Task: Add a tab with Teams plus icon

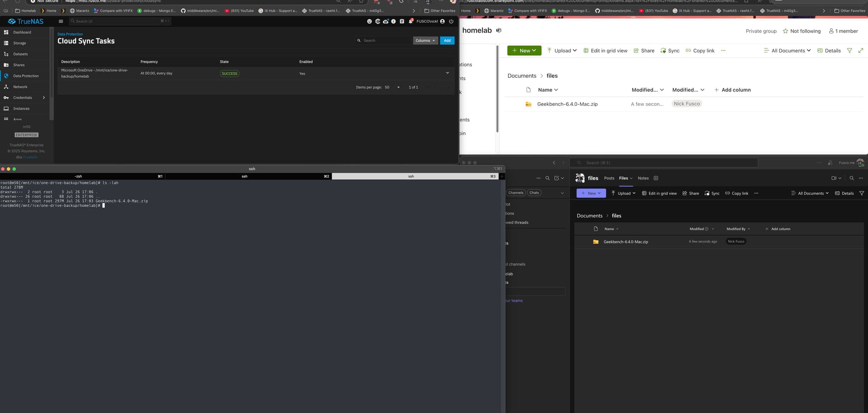Action: point(656,178)
